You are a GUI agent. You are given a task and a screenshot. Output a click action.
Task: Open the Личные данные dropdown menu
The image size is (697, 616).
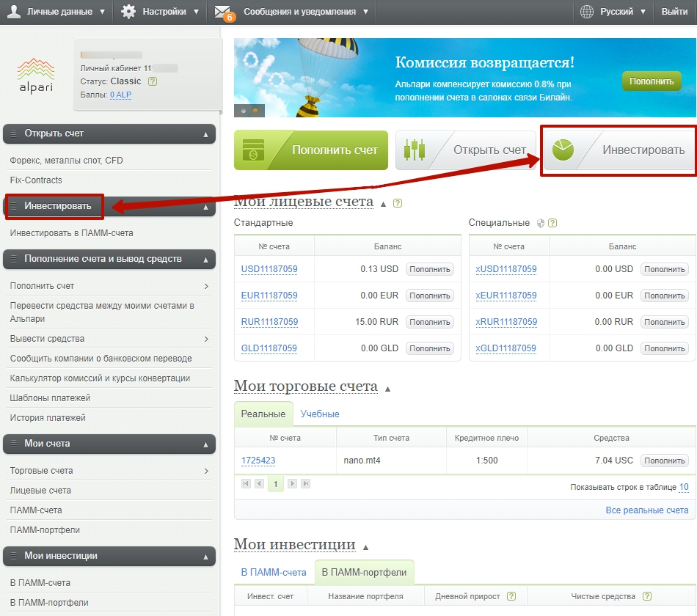(57, 12)
